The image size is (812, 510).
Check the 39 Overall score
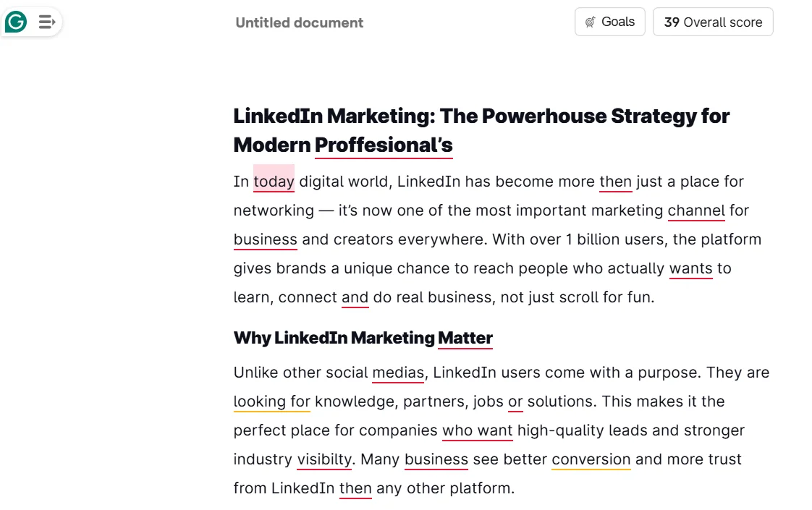point(712,22)
